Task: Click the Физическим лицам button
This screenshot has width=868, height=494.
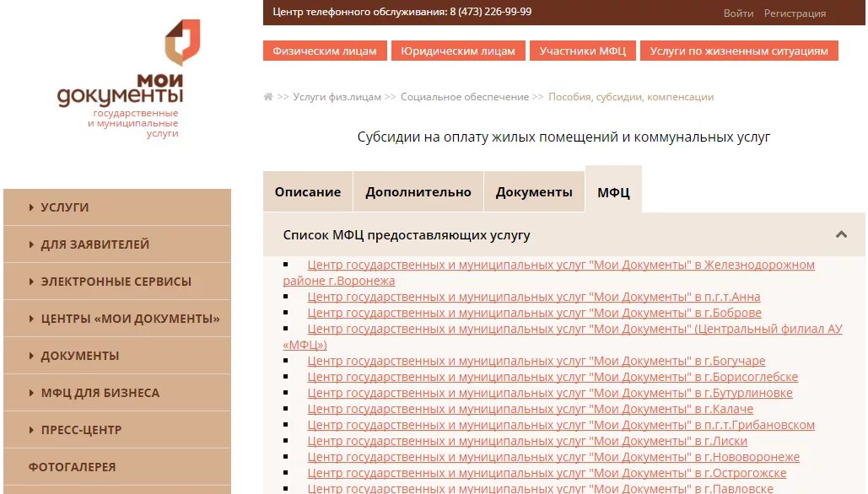Action: coord(325,51)
